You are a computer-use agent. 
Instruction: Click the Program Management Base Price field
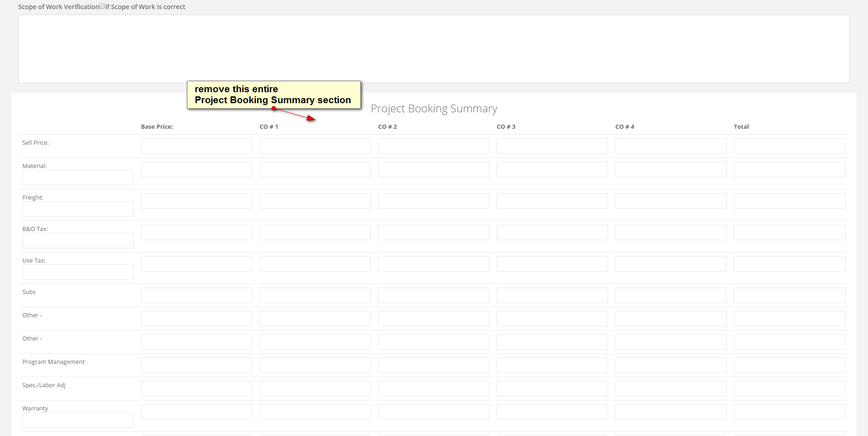[x=197, y=365]
